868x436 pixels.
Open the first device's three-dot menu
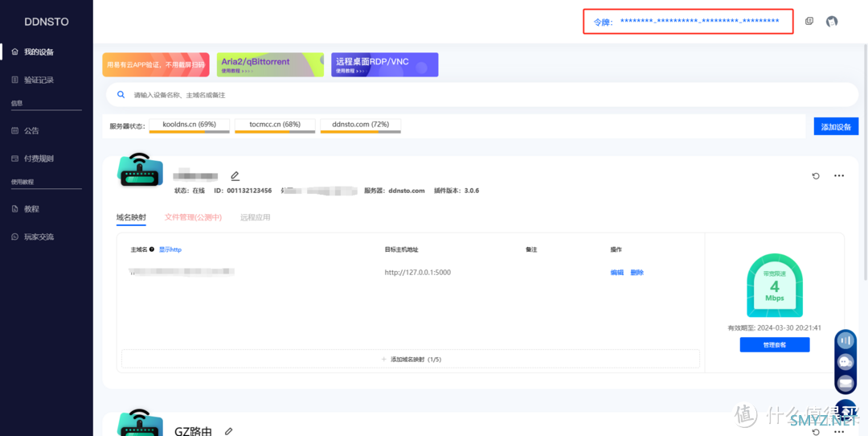click(x=839, y=176)
